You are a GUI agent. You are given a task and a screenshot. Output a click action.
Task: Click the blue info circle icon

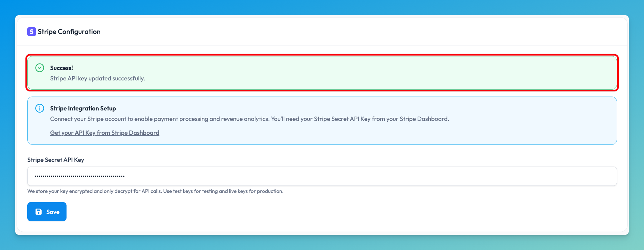pyautogui.click(x=40, y=108)
